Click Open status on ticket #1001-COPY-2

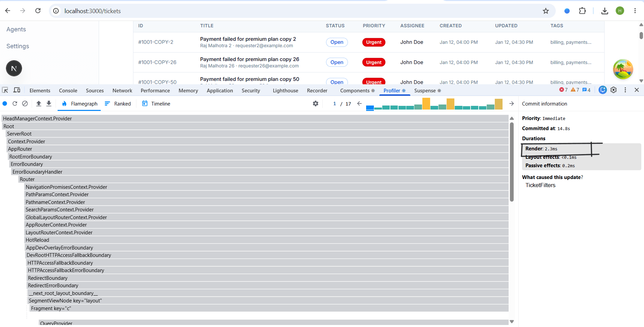pyautogui.click(x=337, y=42)
